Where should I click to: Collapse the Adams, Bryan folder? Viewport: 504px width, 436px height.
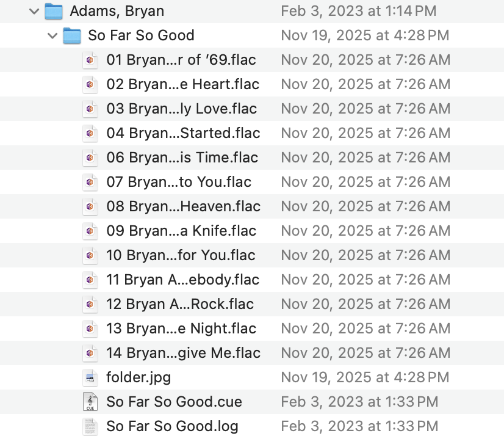(34, 11)
